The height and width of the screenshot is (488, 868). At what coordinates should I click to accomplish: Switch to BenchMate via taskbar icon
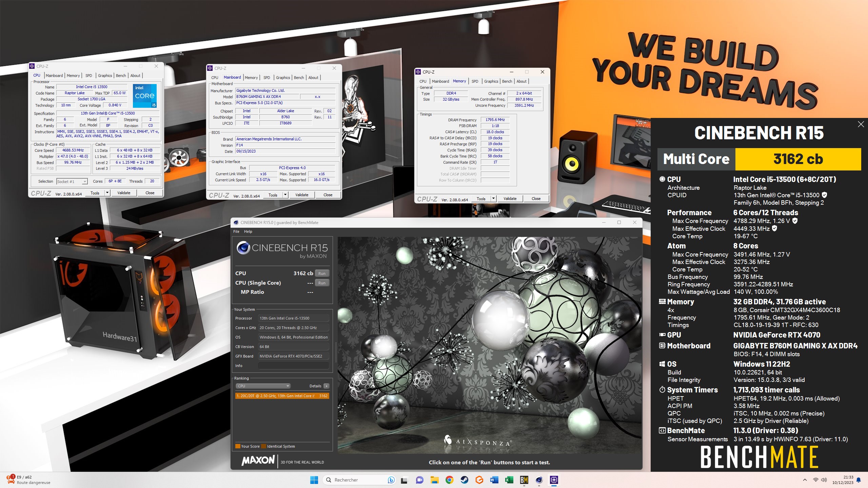(524, 480)
